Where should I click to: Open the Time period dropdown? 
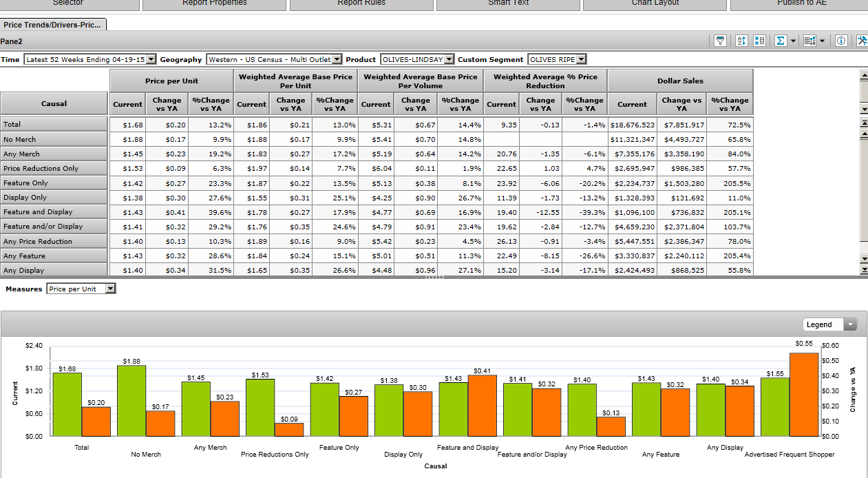(x=151, y=60)
